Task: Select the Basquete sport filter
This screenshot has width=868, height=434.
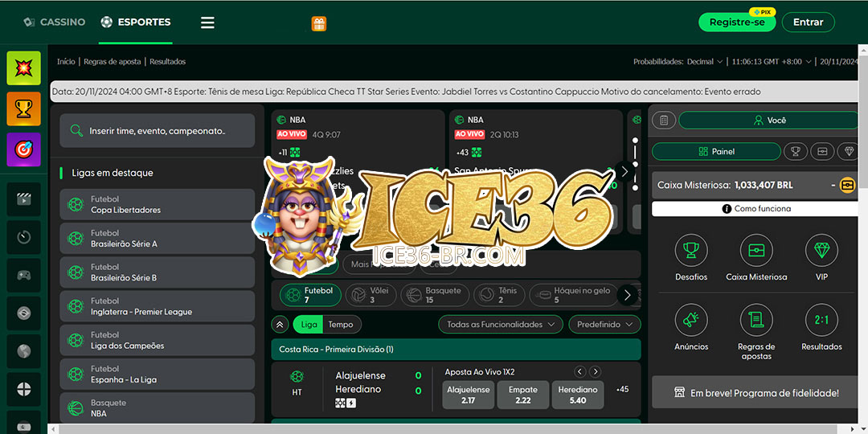Action: tap(435, 295)
